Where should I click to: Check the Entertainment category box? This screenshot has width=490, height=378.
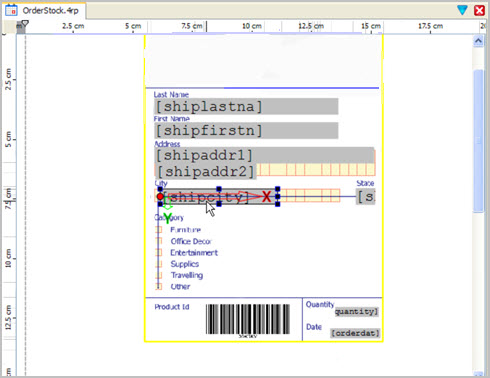159,252
